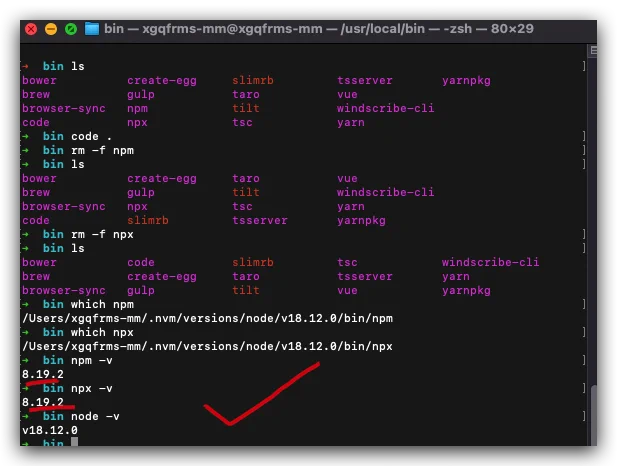
Task: Click the path output ending in bin/npx
Action: (x=207, y=346)
